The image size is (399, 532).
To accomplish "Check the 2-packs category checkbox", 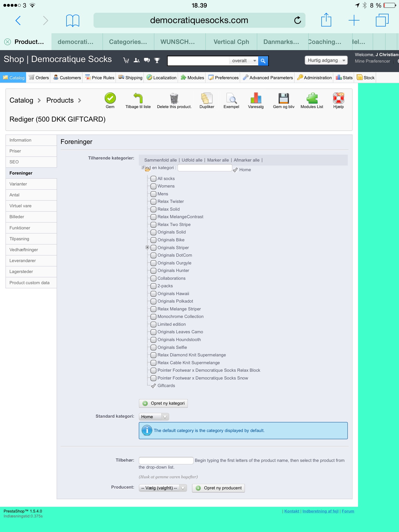I will 154,286.
